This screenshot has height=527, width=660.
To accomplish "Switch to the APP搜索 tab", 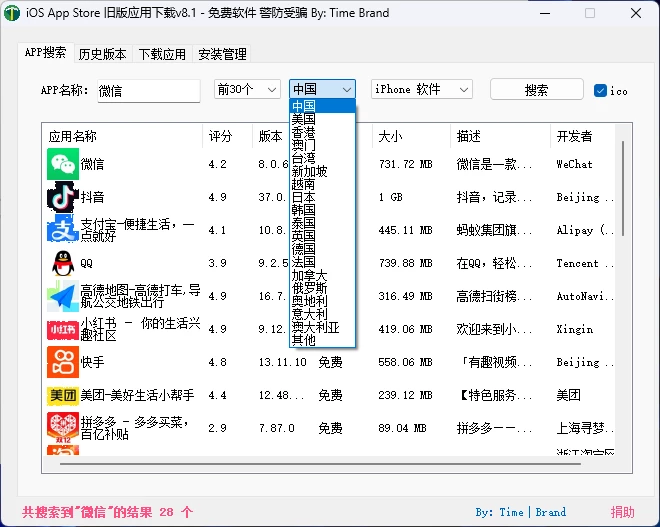I will click(x=46, y=53).
